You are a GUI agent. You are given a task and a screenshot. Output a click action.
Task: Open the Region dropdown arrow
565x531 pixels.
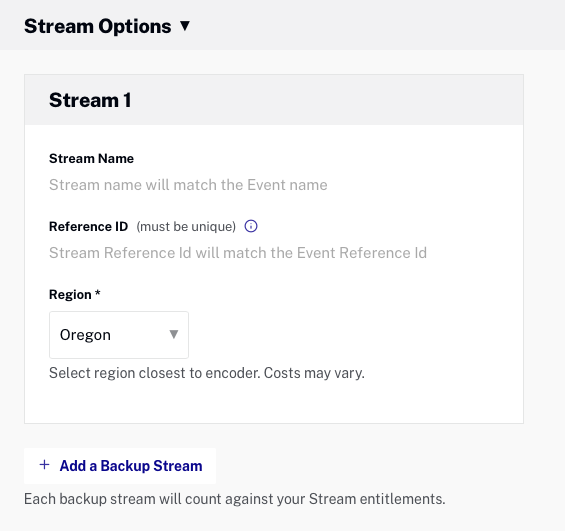tap(174, 334)
